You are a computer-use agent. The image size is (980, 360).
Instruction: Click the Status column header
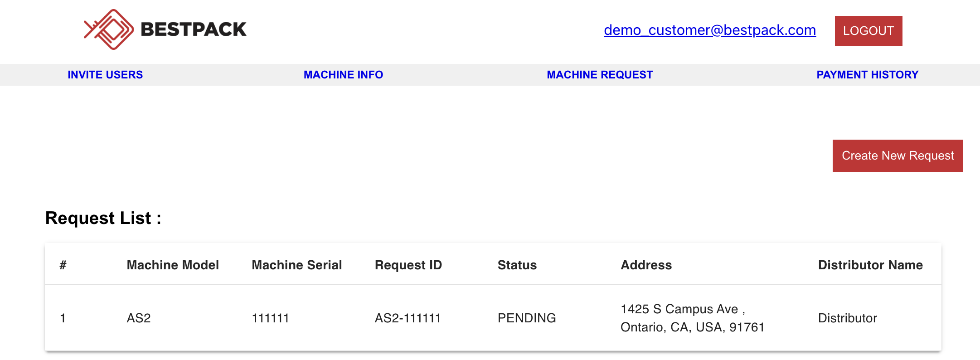click(x=517, y=265)
